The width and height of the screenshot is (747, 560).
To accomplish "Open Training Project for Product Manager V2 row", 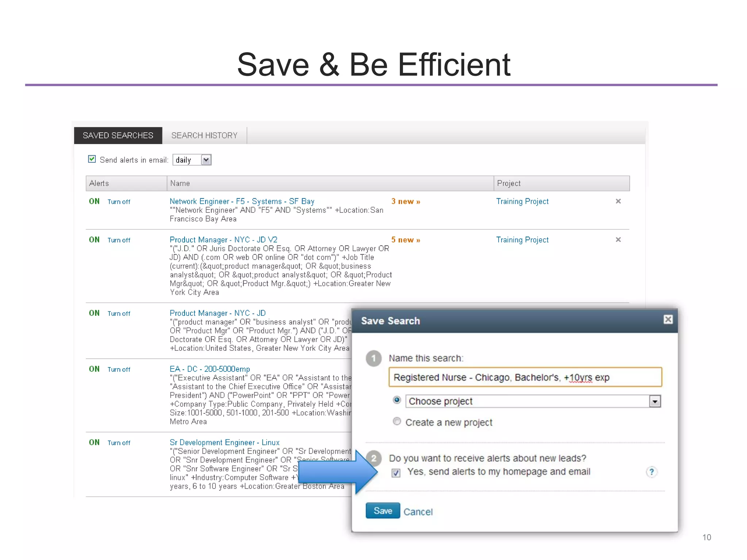I will coord(522,240).
